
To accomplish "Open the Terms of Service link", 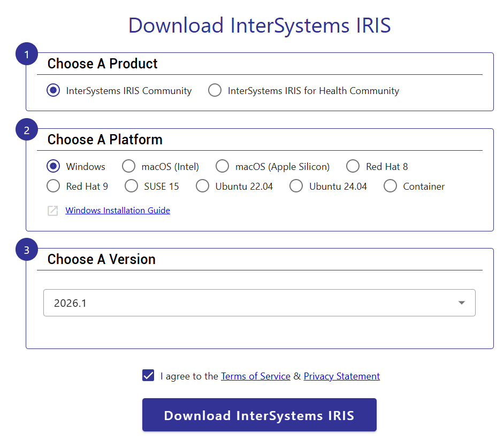I will click(255, 376).
